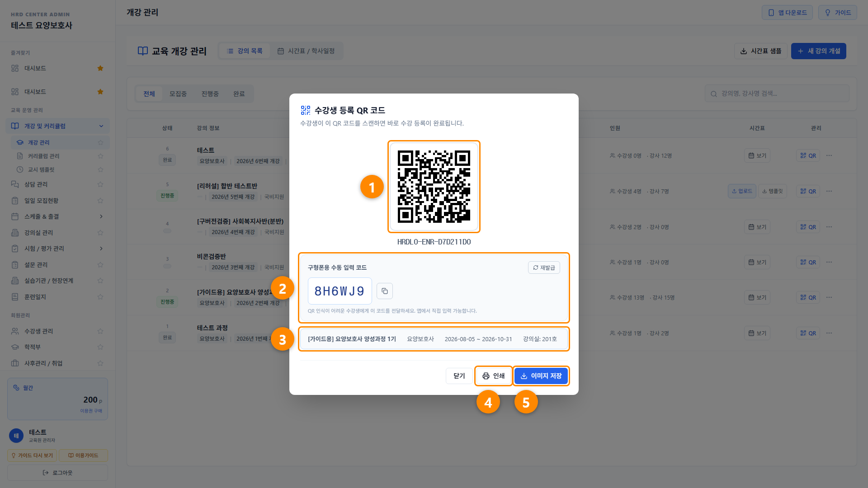Open more options for 수강생 0명 row

coord(829,155)
